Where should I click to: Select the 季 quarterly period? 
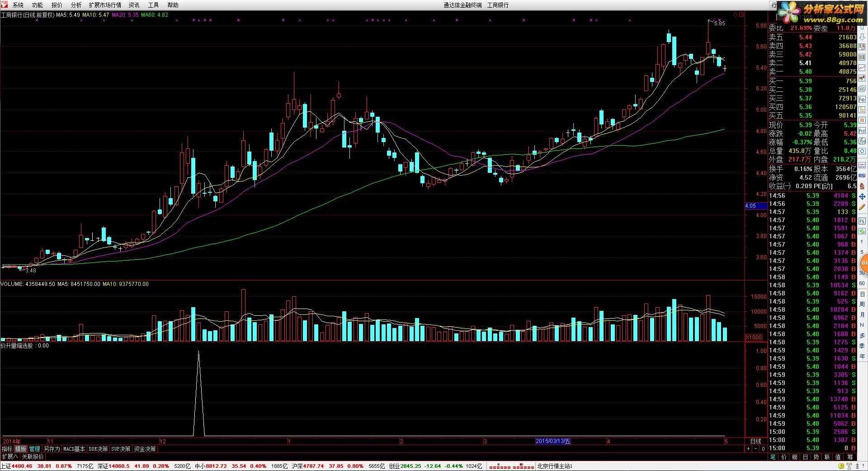pos(862,346)
